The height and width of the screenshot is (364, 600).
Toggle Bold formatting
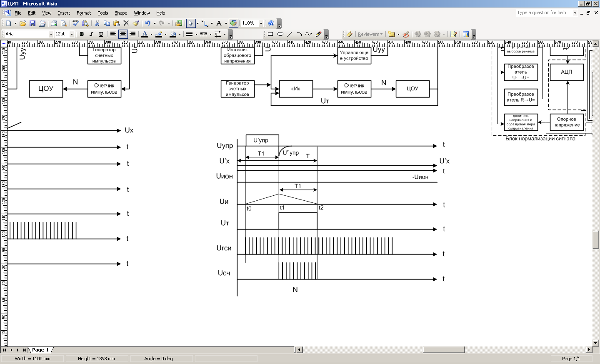pyautogui.click(x=82, y=34)
